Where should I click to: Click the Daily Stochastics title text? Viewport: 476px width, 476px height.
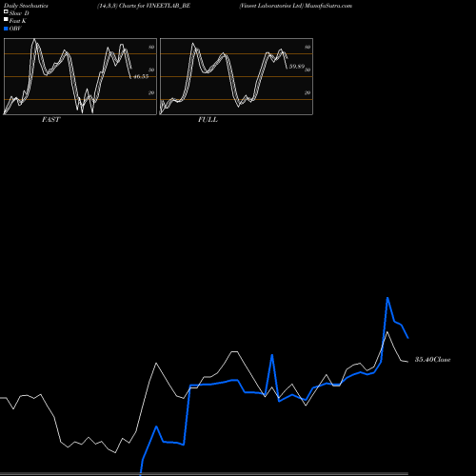click(26, 6)
